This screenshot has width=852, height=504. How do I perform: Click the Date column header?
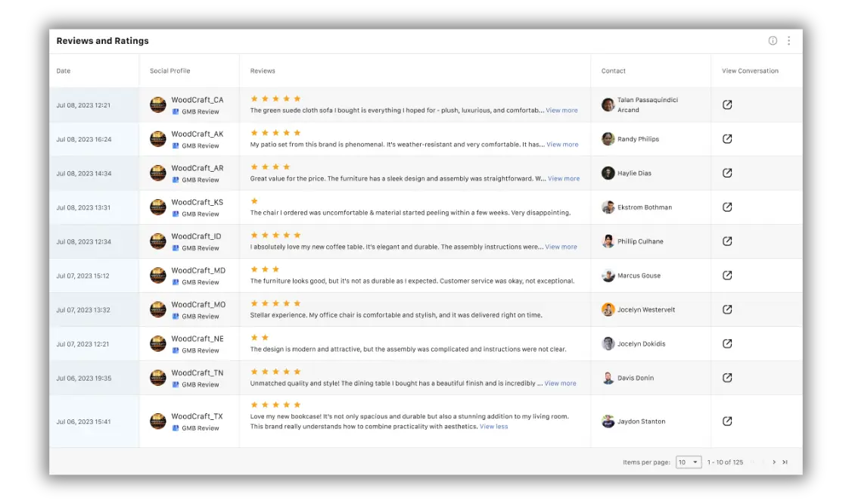64,71
